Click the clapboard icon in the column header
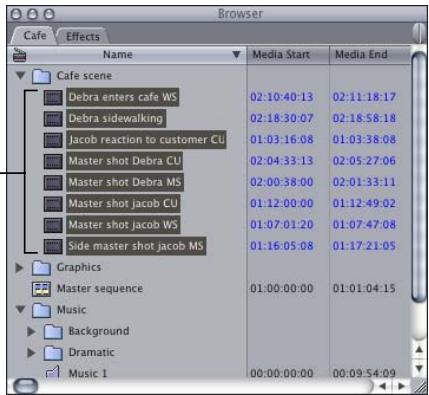 tap(19, 55)
